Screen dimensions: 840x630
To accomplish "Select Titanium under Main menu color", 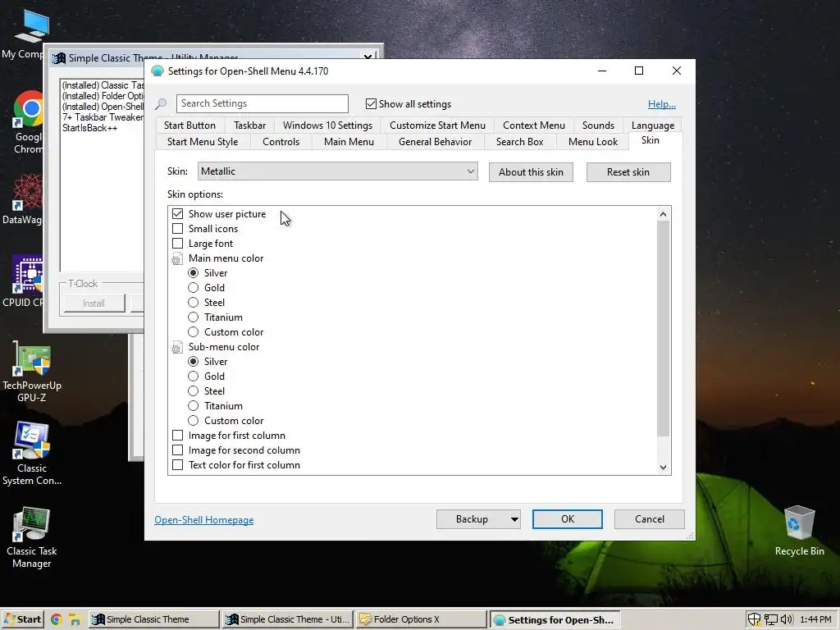I will pos(193,317).
